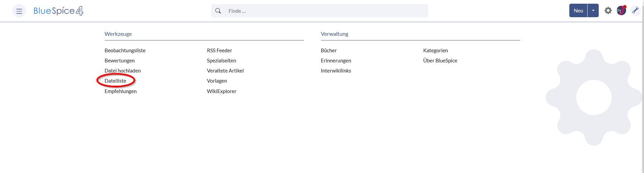Toggle the hamburger sidebar menu
The image size is (644, 173).
point(19,11)
